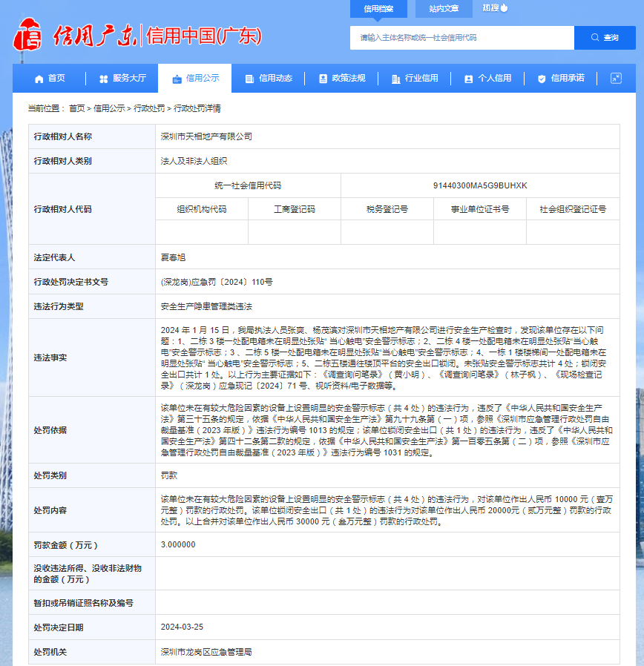The height and width of the screenshot is (666, 644).
Task: Select the penalty category value 罚款
Action: 169,475
